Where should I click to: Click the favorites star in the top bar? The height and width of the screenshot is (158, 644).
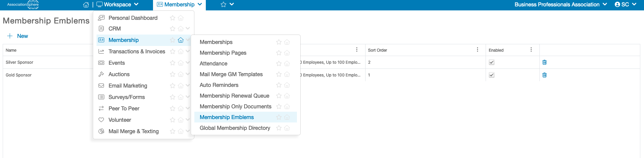223,5
